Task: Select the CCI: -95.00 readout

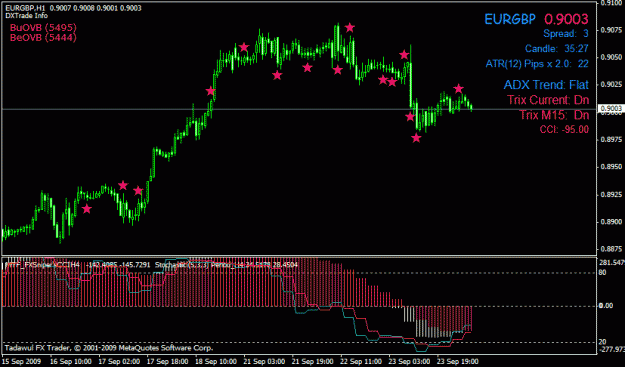Action: (x=564, y=129)
